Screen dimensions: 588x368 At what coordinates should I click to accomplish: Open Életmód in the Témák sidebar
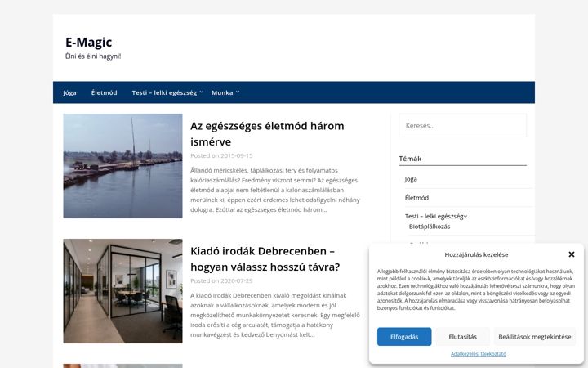416,198
